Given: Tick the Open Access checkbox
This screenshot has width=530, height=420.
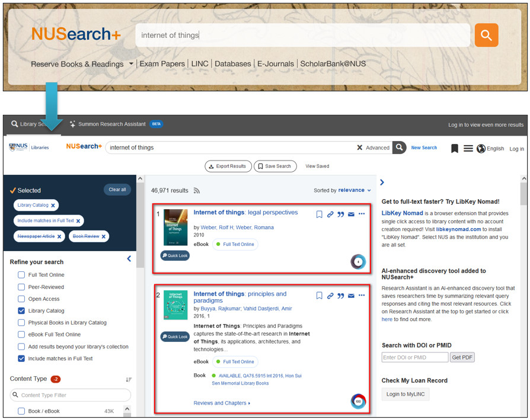Looking at the screenshot, I should [x=21, y=299].
